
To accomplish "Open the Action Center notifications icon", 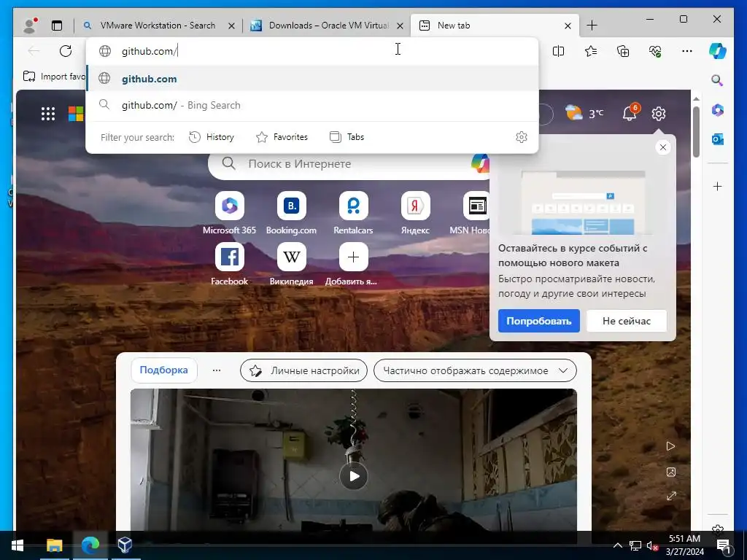I will [x=723, y=545].
